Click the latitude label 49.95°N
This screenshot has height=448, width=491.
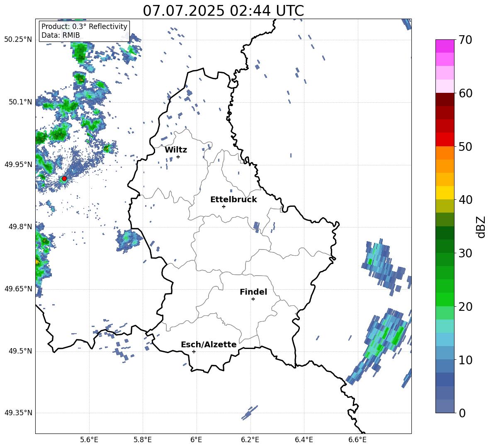click(x=18, y=165)
